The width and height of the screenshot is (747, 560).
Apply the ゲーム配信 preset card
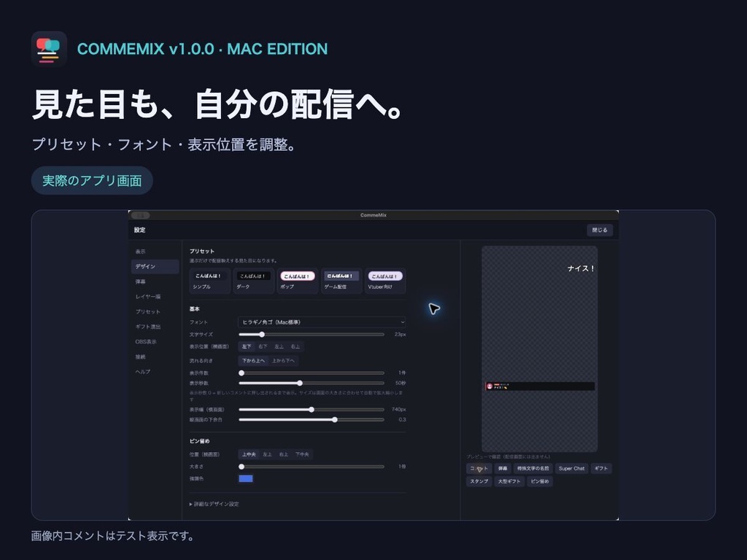coord(341,281)
